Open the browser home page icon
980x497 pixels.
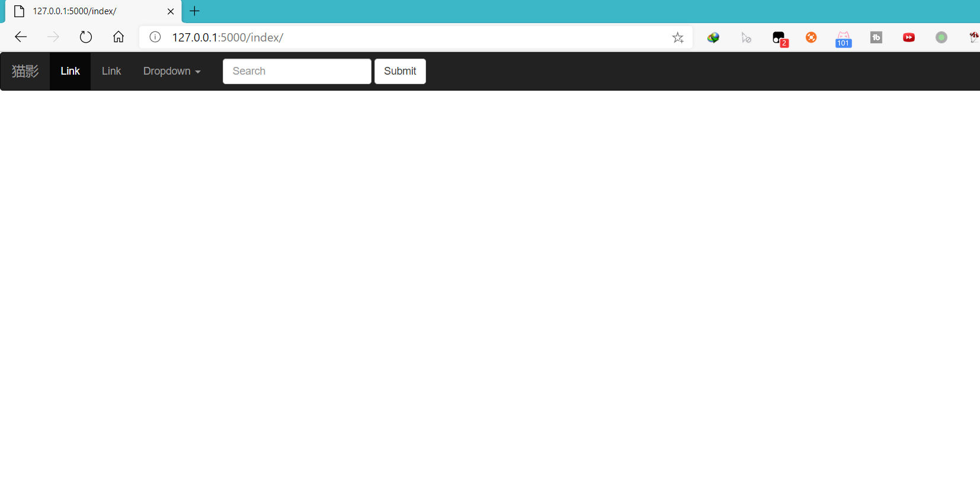click(x=119, y=37)
